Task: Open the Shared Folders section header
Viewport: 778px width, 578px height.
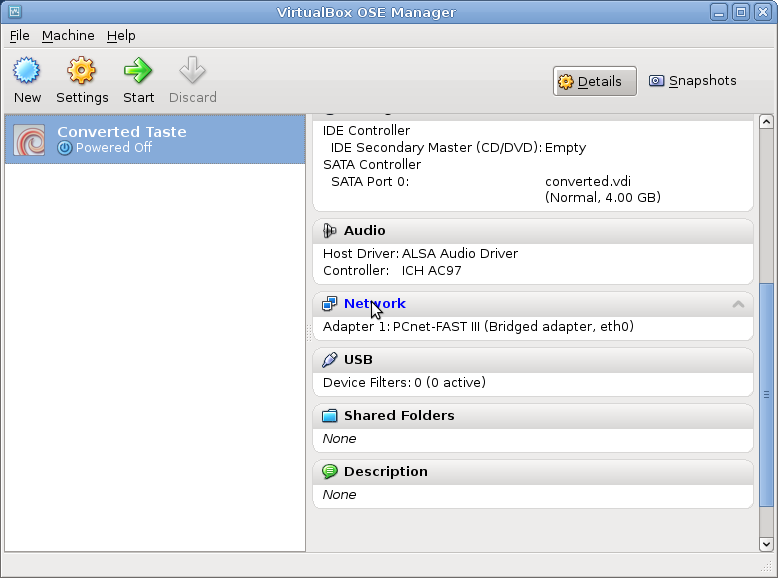Action: point(533,416)
